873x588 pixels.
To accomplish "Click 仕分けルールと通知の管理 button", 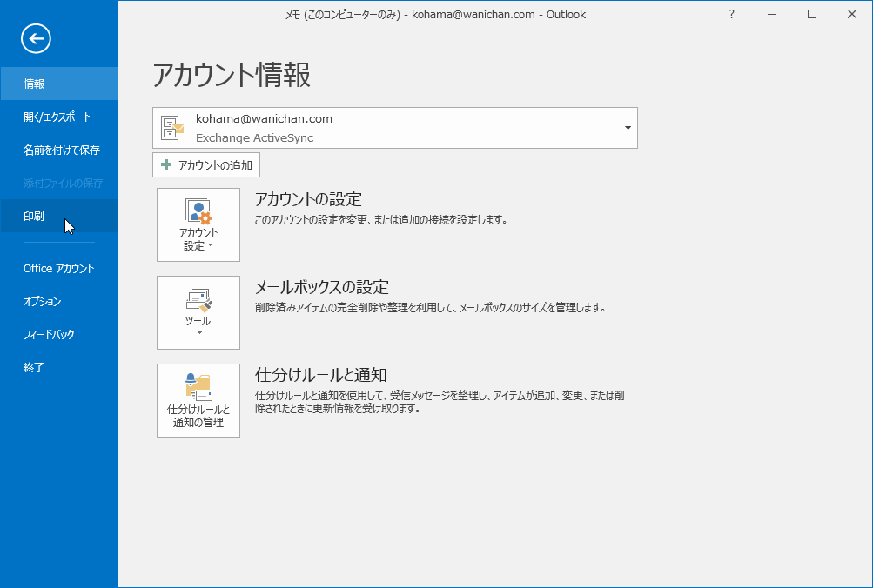I will 198,400.
